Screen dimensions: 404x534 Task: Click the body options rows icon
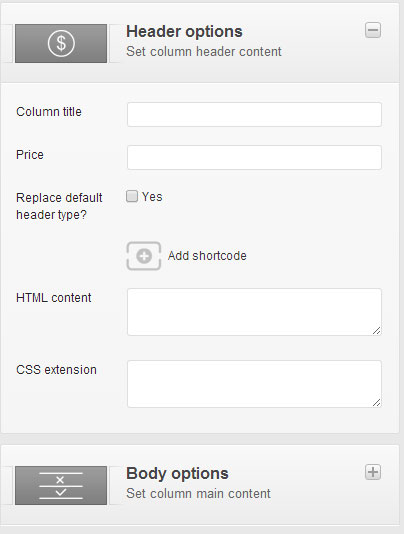(x=61, y=485)
